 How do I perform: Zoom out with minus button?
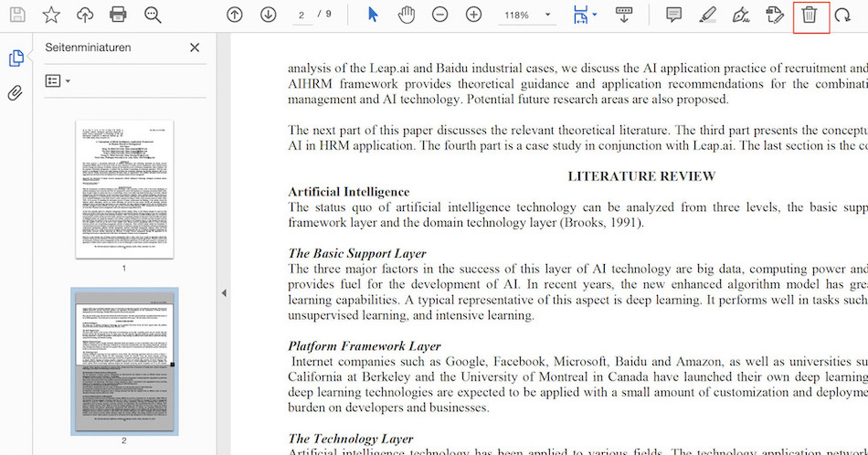click(x=439, y=15)
